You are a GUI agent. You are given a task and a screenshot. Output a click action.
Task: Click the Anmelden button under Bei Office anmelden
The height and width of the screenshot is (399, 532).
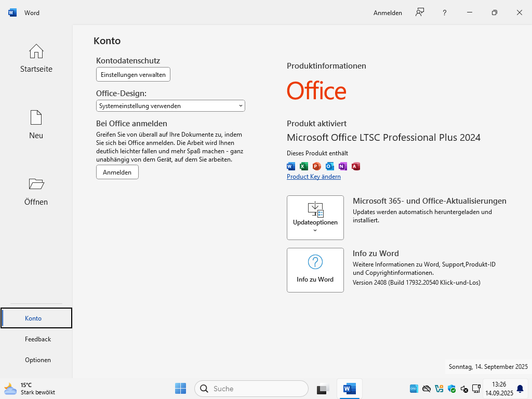tap(117, 172)
